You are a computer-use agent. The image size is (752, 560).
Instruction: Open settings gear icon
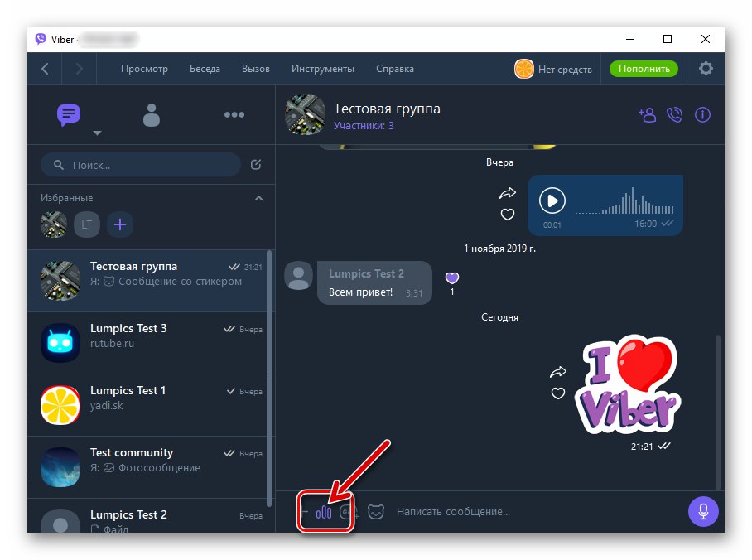click(706, 69)
